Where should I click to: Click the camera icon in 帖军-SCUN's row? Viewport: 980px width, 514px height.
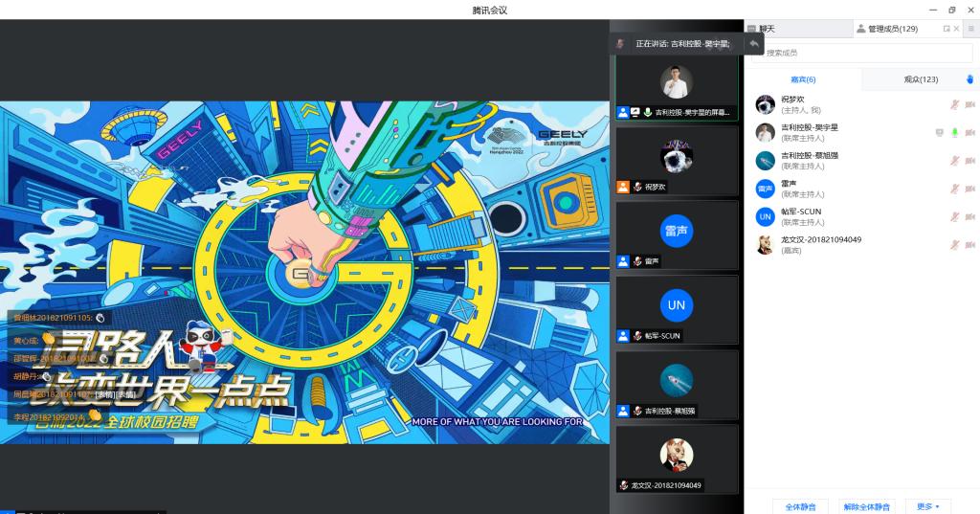click(x=969, y=217)
